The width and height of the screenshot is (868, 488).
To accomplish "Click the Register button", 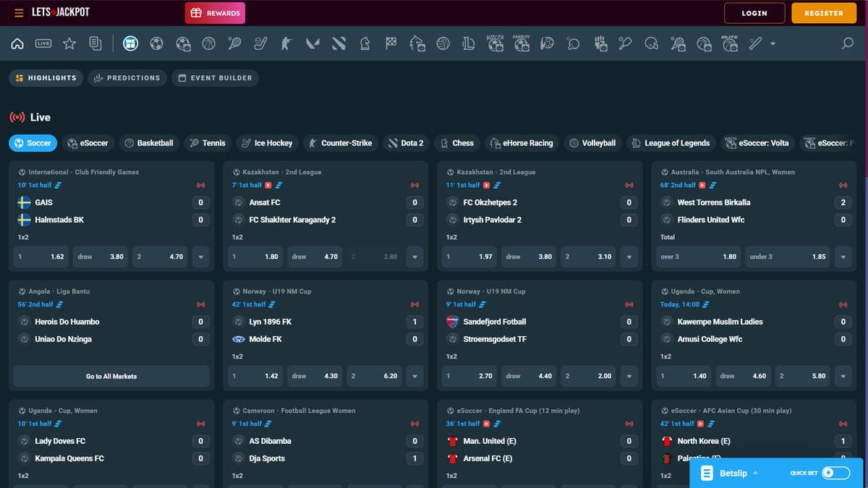I will 824,13.
